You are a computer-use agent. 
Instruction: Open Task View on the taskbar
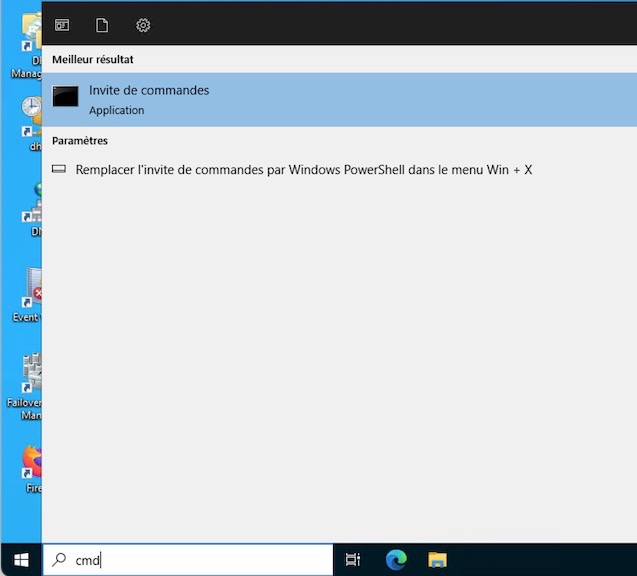pyautogui.click(x=353, y=560)
